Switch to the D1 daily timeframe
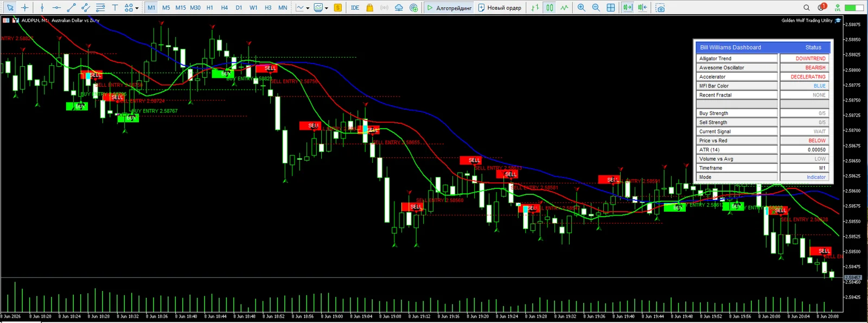This screenshot has width=868, height=323. [x=239, y=8]
